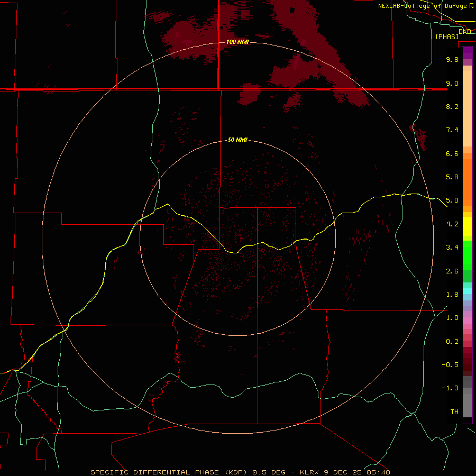Click the 50 NMI range ring label
The width and height of the screenshot is (476, 476).
pos(237,140)
